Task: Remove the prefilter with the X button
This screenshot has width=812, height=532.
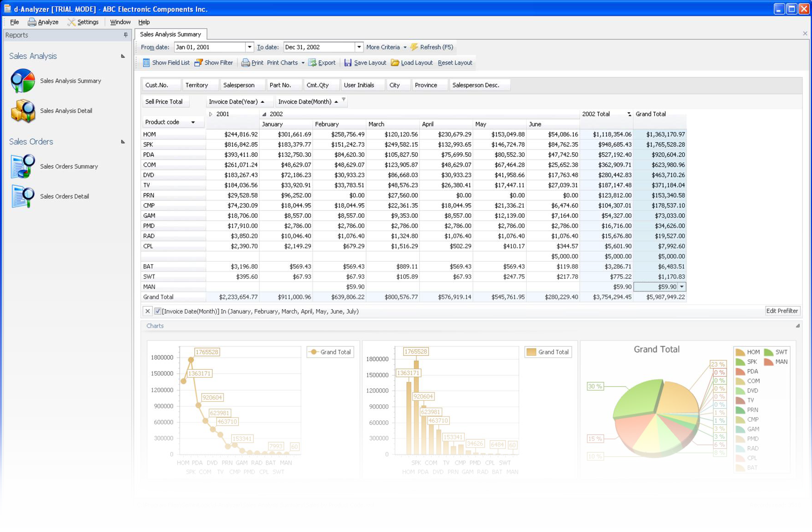Action: [148, 311]
